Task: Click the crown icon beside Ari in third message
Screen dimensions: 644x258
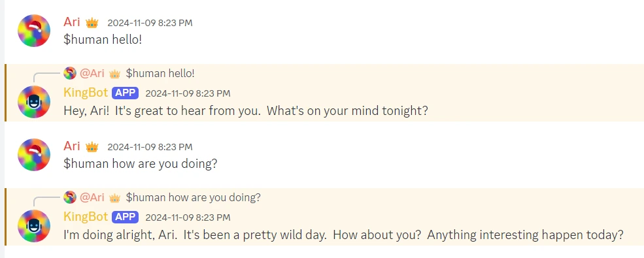Action: pos(92,146)
